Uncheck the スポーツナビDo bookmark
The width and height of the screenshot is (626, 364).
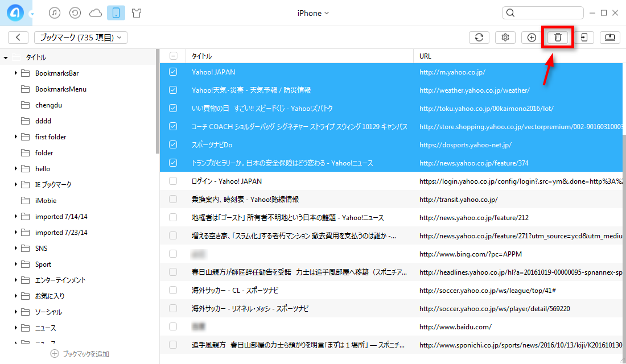click(173, 144)
